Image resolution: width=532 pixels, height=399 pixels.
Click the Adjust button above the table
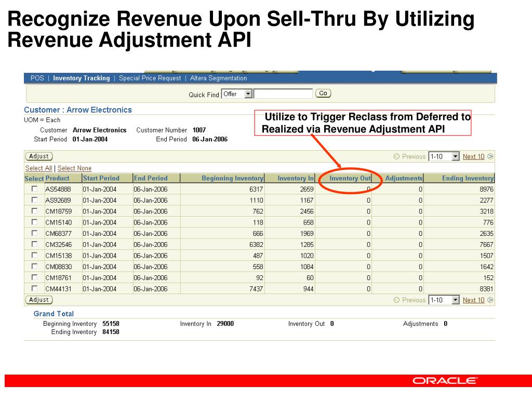39,156
